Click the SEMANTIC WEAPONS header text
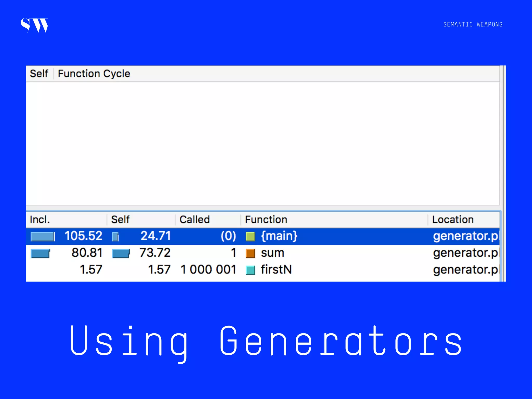Image resolution: width=532 pixels, height=399 pixels. tap(473, 24)
